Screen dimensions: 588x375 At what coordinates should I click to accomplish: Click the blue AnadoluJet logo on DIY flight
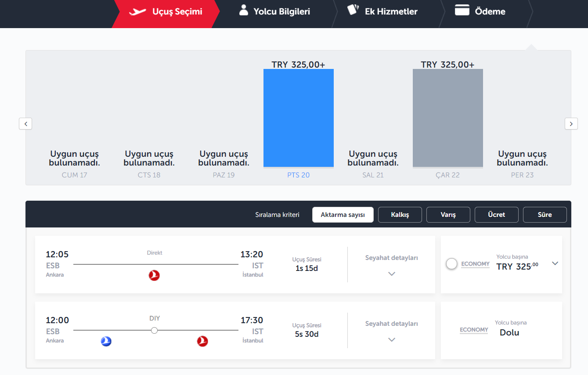[x=106, y=341]
